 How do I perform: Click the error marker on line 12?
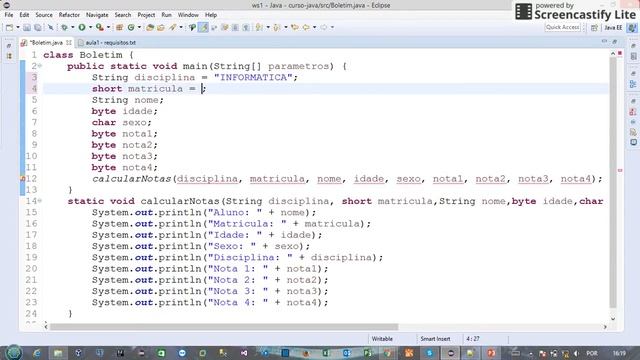23,179
